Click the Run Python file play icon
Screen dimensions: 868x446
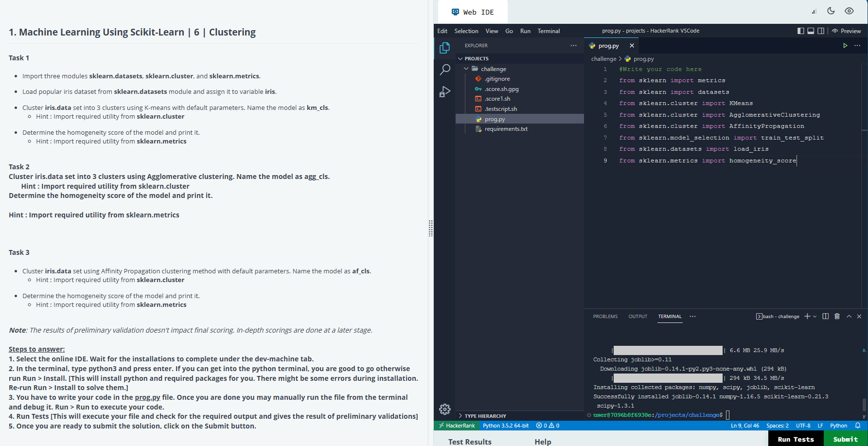tap(845, 46)
